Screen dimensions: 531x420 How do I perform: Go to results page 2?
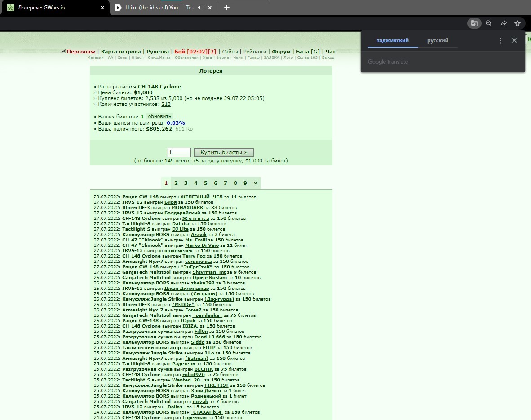click(x=176, y=183)
